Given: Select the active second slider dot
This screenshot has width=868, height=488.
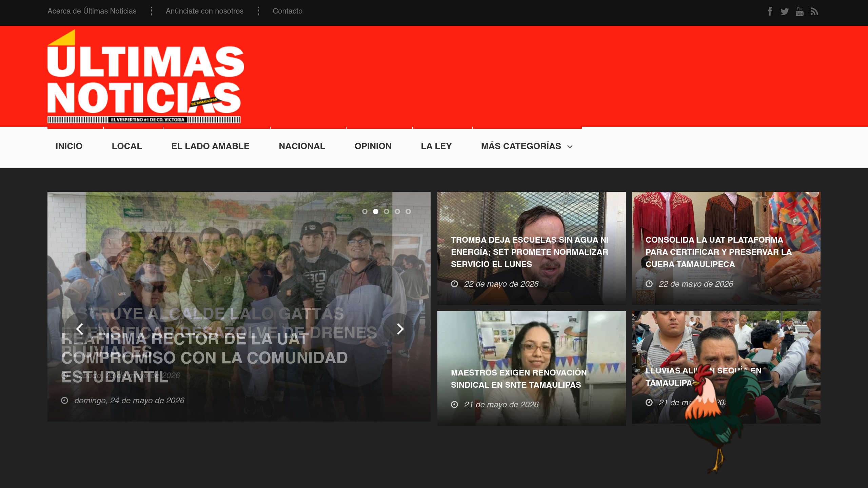Looking at the screenshot, I should coord(376,211).
